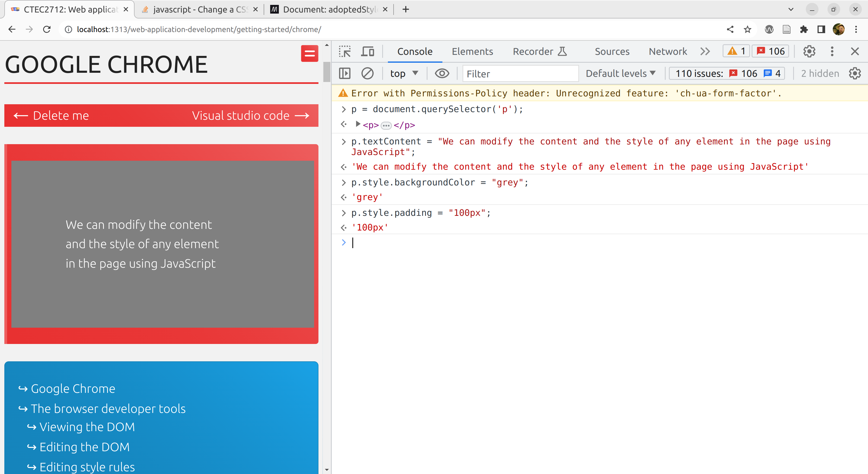868x474 pixels.
Task: Close the Document: adoptedStyle tab
Action: 385,10
